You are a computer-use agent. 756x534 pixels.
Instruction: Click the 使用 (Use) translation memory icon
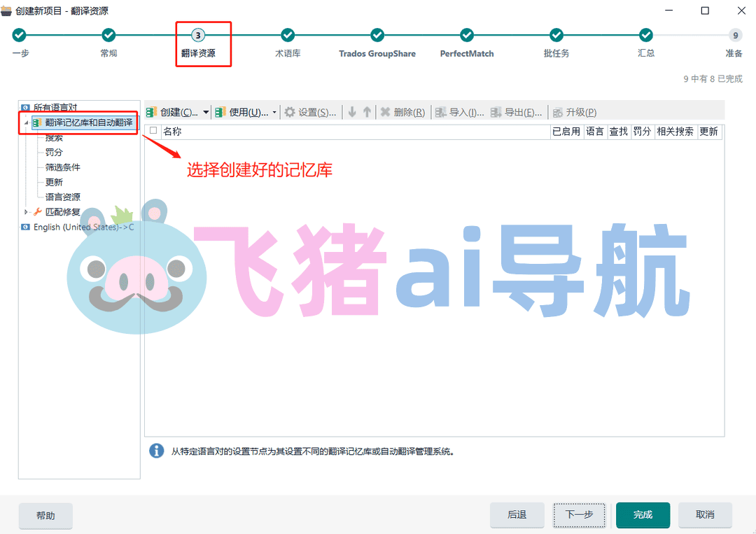[x=220, y=112]
